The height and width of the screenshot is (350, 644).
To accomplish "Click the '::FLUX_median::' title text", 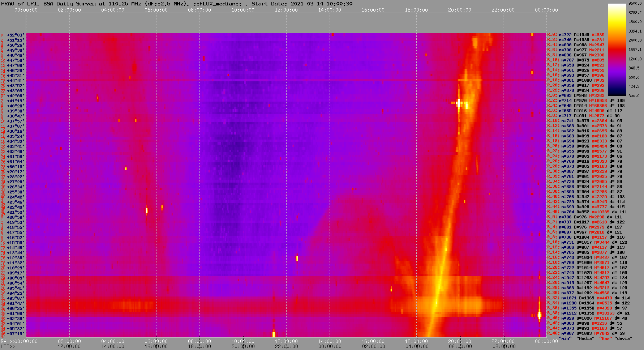I will click(218, 4).
